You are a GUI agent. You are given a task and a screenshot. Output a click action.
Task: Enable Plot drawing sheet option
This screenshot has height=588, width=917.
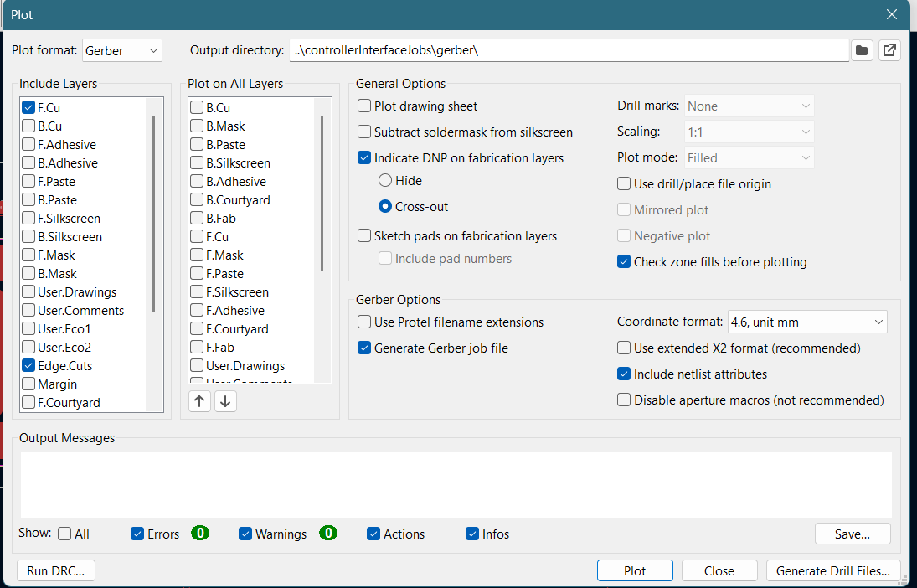click(x=364, y=106)
